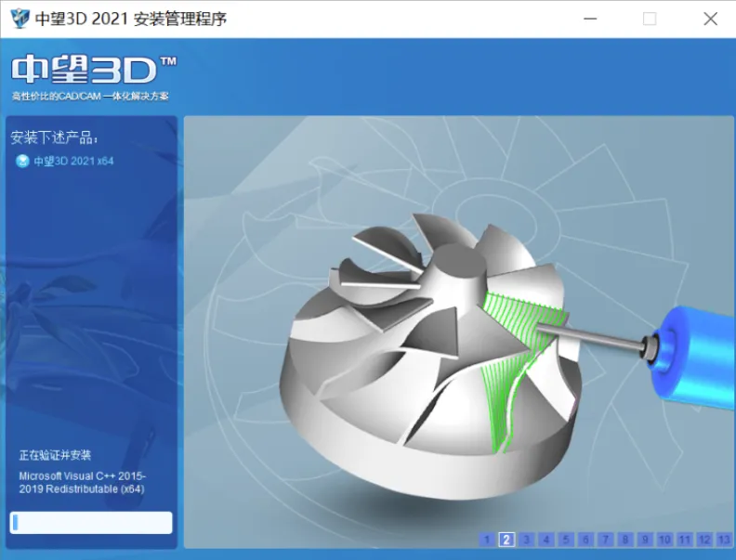Viewport: 736px width, 560px height.
Task: Jump to slide 8 indicator
Action: pyautogui.click(x=625, y=540)
